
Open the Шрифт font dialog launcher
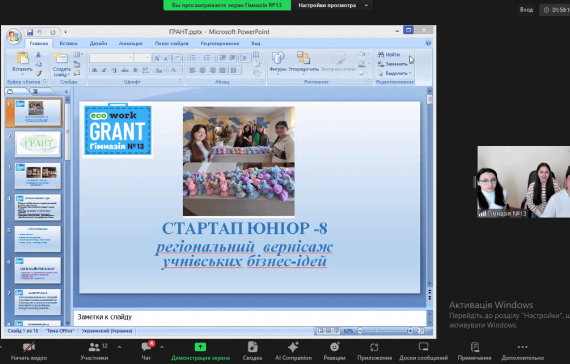(181, 82)
